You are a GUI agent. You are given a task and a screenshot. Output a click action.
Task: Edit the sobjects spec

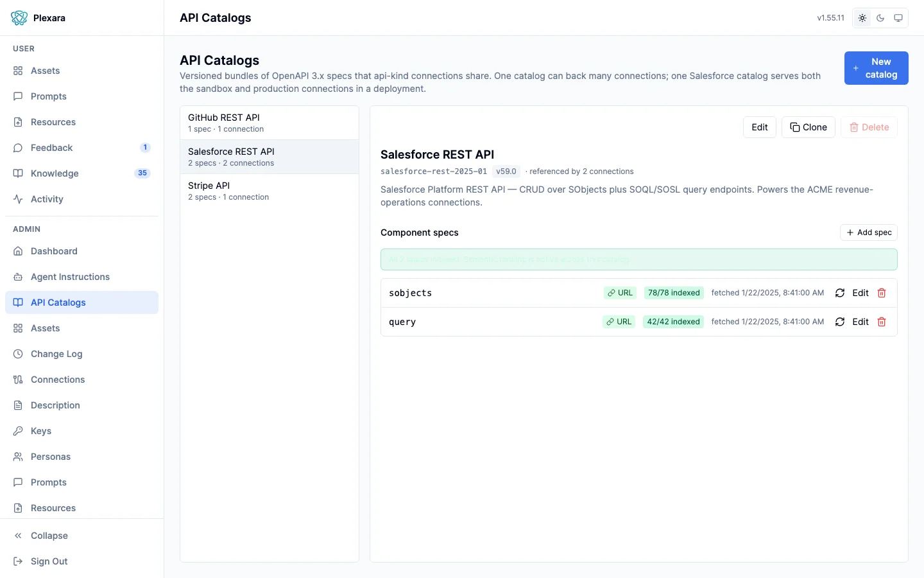860,293
